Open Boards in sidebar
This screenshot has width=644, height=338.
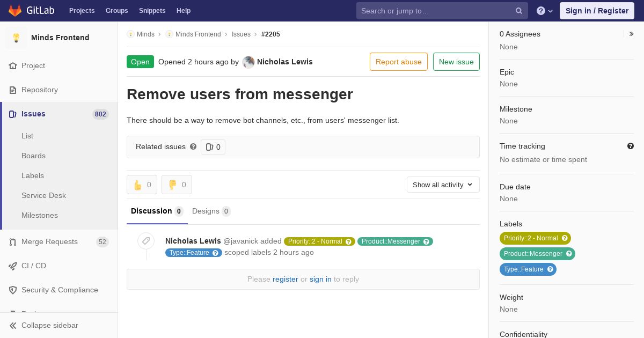point(33,156)
